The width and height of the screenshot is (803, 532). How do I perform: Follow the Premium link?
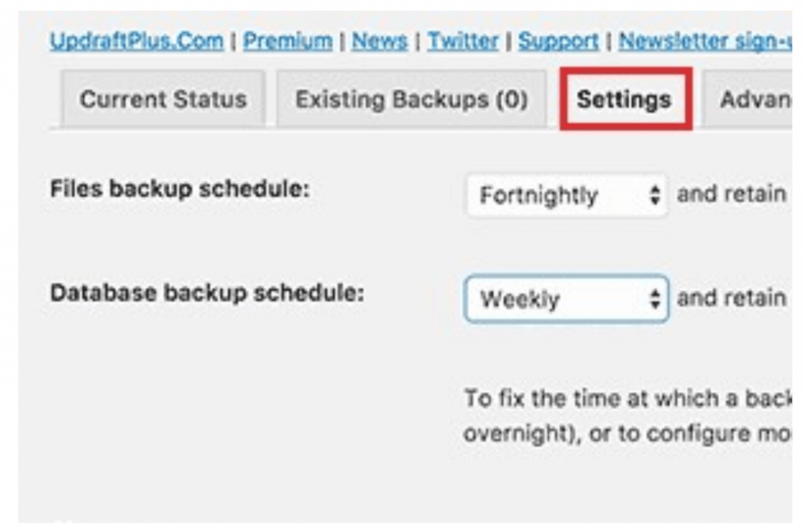coord(287,42)
